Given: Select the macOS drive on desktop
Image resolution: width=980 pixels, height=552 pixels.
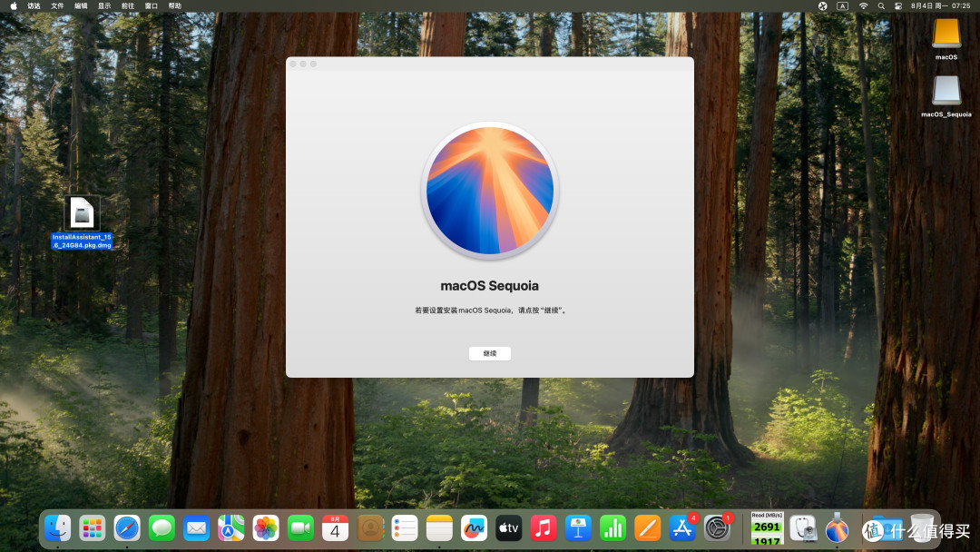Looking at the screenshot, I should tap(946, 39).
